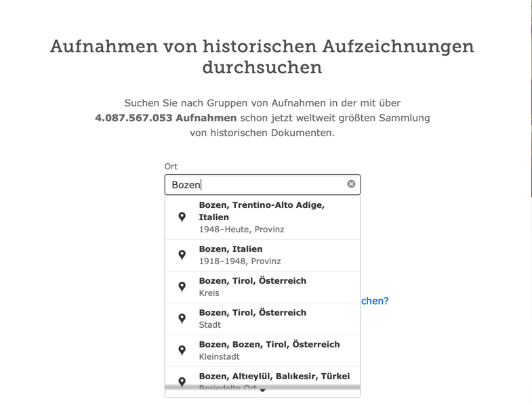The image size is (532, 405).
Task: Click pin icon beside Stadt entry
Action: 182,319
